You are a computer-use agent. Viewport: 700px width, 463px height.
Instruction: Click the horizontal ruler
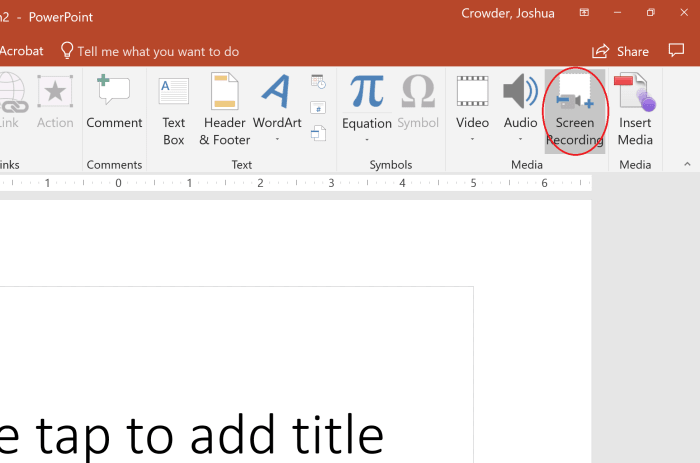(296, 183)
